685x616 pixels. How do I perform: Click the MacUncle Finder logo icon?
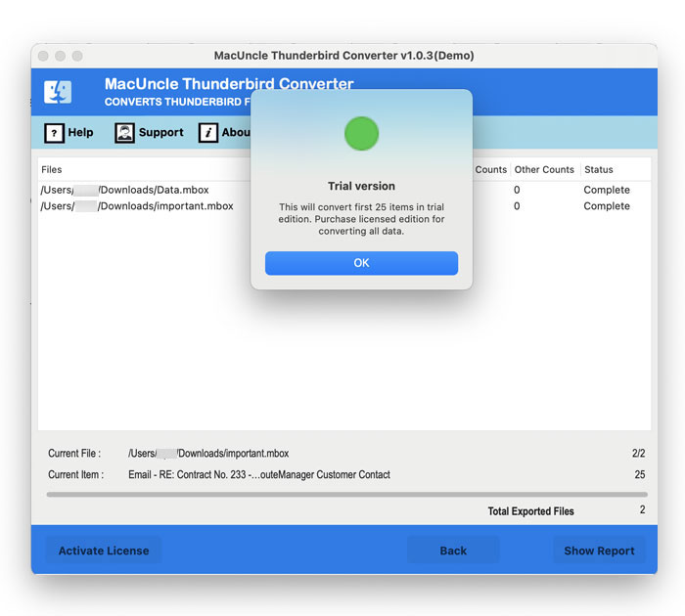[x=58, y=92]
